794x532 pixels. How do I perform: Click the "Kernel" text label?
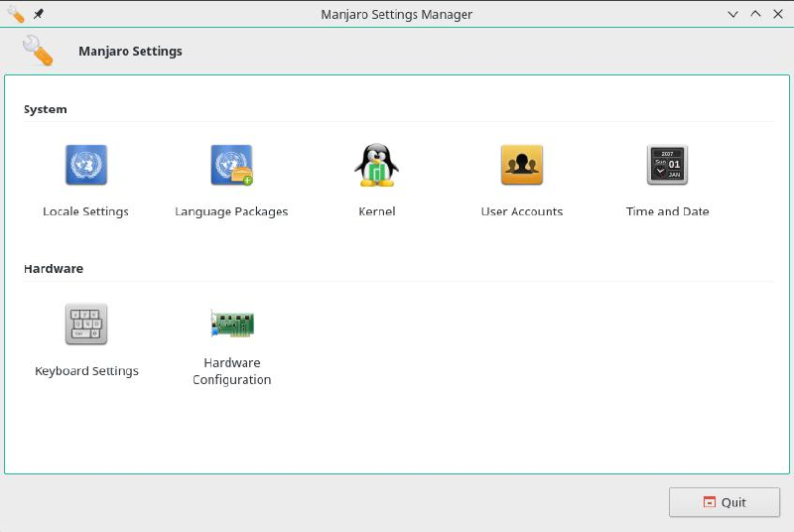376,211
